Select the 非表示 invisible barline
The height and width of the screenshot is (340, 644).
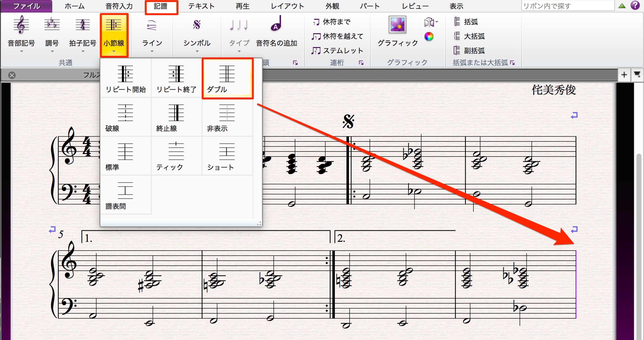click(227, 117)
